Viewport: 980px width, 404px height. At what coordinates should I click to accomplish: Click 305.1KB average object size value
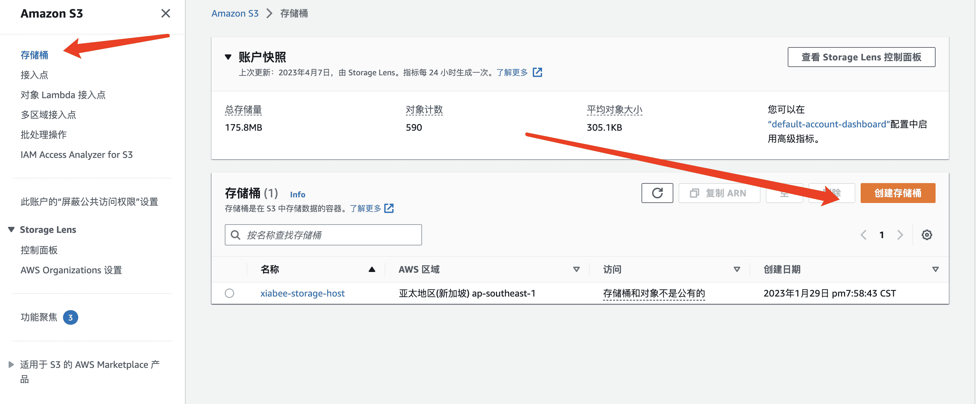[x=604, y=127]
